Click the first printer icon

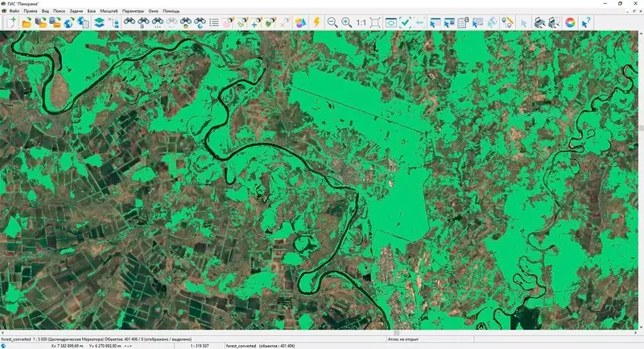539,23
